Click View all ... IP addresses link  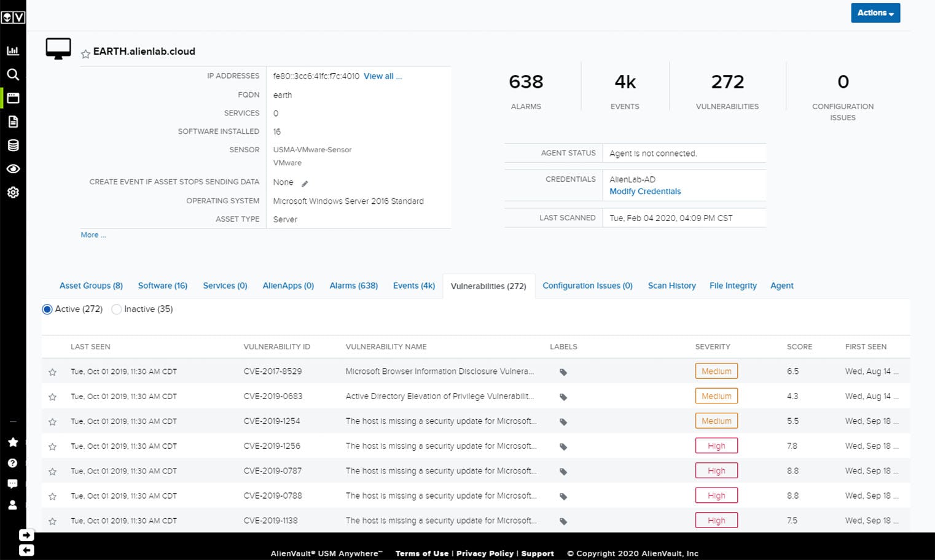(x=383, y=76)
